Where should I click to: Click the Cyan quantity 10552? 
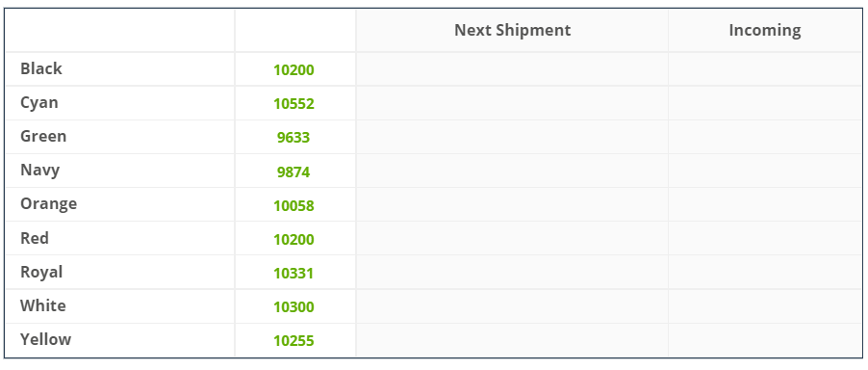294,104
